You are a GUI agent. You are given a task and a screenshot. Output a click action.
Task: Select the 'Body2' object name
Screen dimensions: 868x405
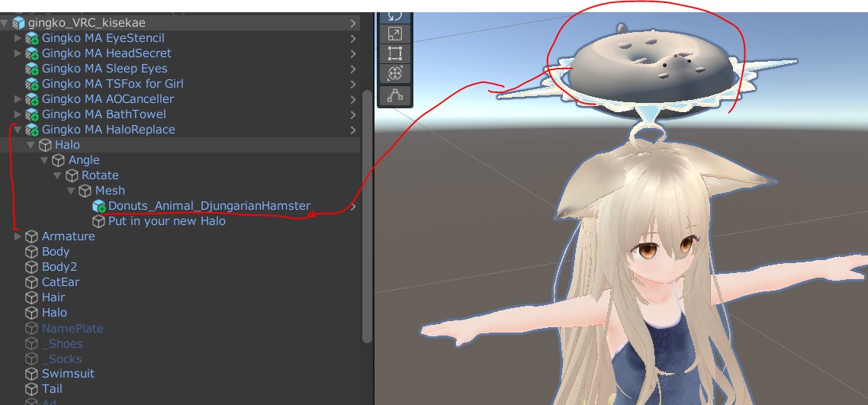59,267
